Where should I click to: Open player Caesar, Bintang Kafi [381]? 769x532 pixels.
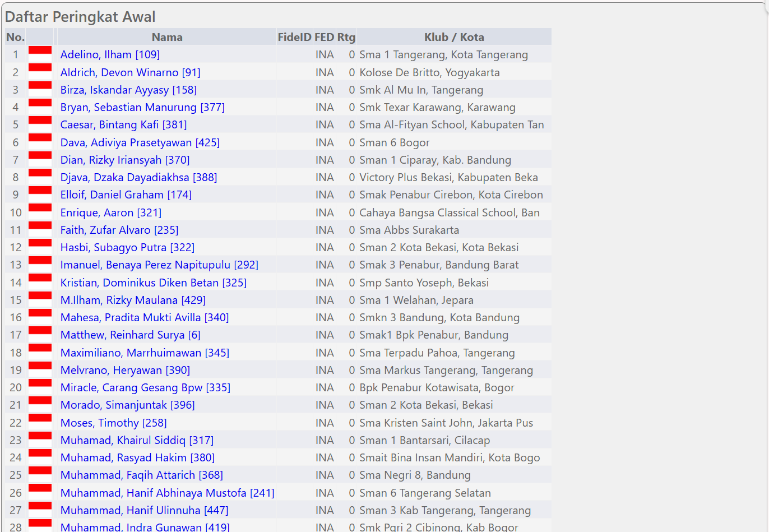click(x=123, y=124)
